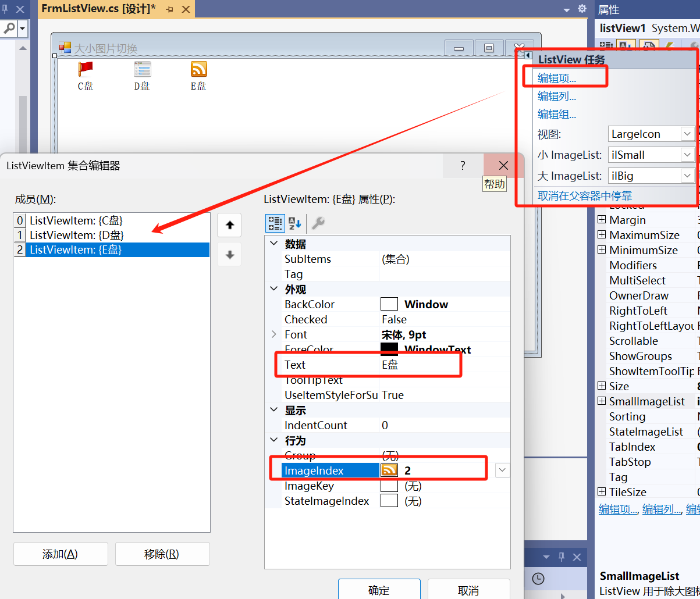Select ListViewItem {C盘} in members list
This screenshot has width=700, height=599.
(76, 220)
